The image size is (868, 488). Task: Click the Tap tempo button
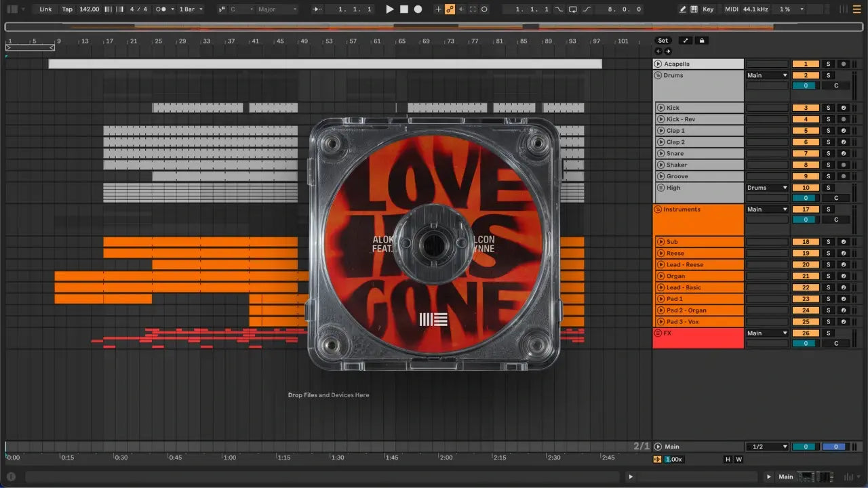[x=67, y=9]
